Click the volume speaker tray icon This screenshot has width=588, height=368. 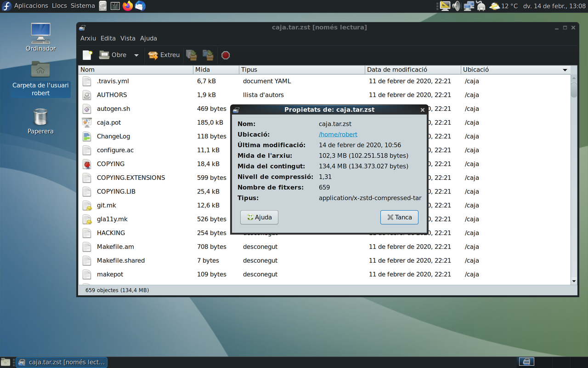tap(456, 6)
